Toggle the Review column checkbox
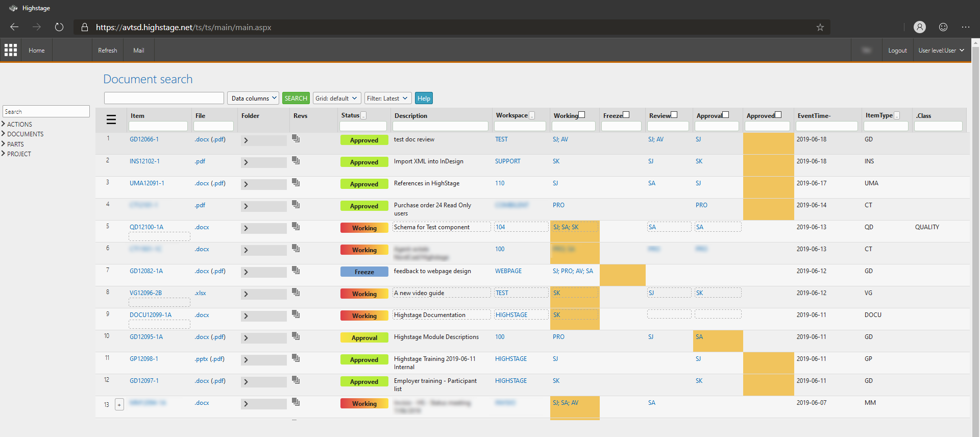The width and height of the screenshot is (980, 437). pyautogui.click(x=674, y=115)
